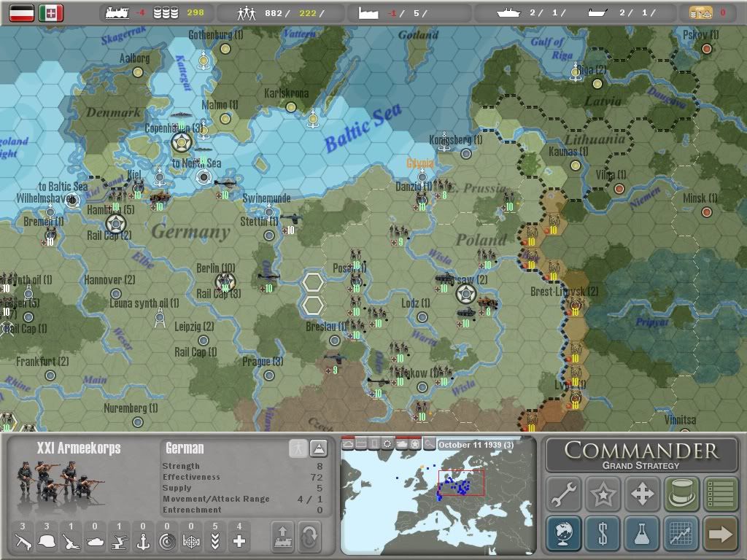Click the anti-aircraft gun stat icon

119,541
